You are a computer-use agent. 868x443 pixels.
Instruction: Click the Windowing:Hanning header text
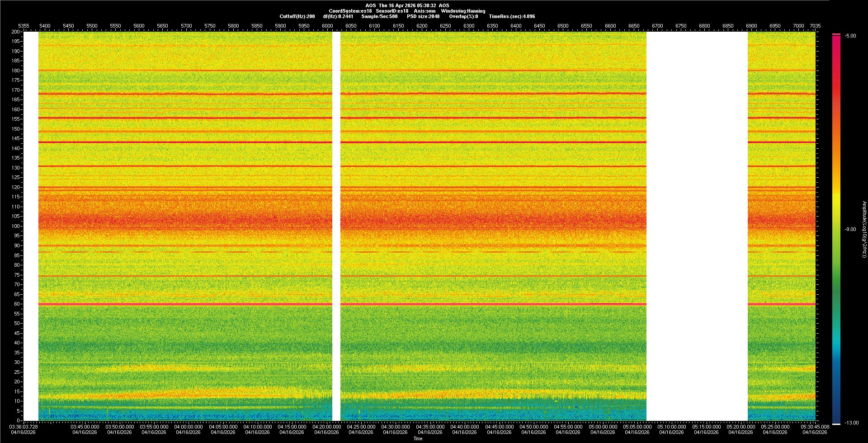point(463,11)
